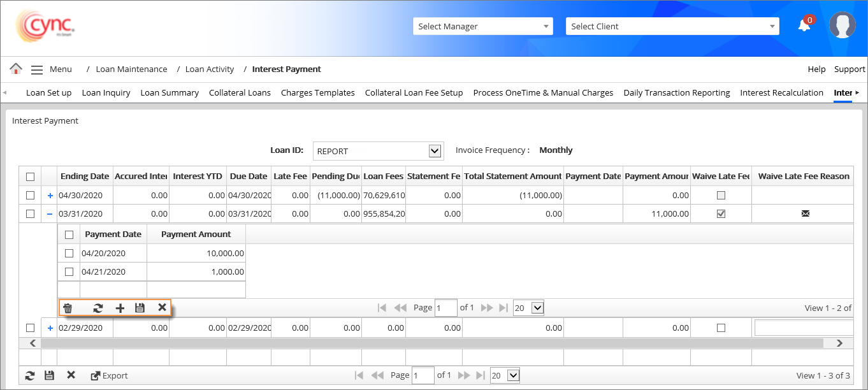Select the 04/20/2020 payment date checkbox
The height and width of the screenshot is (390, 868).
coord(69,254)
